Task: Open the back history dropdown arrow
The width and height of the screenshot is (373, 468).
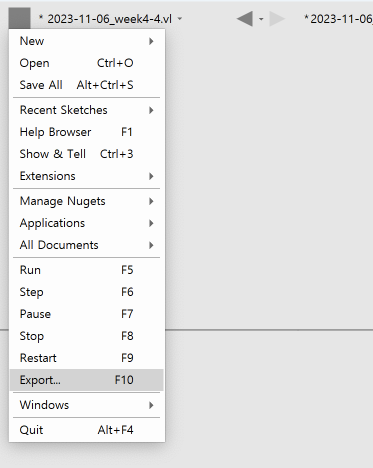Action: 261,19
